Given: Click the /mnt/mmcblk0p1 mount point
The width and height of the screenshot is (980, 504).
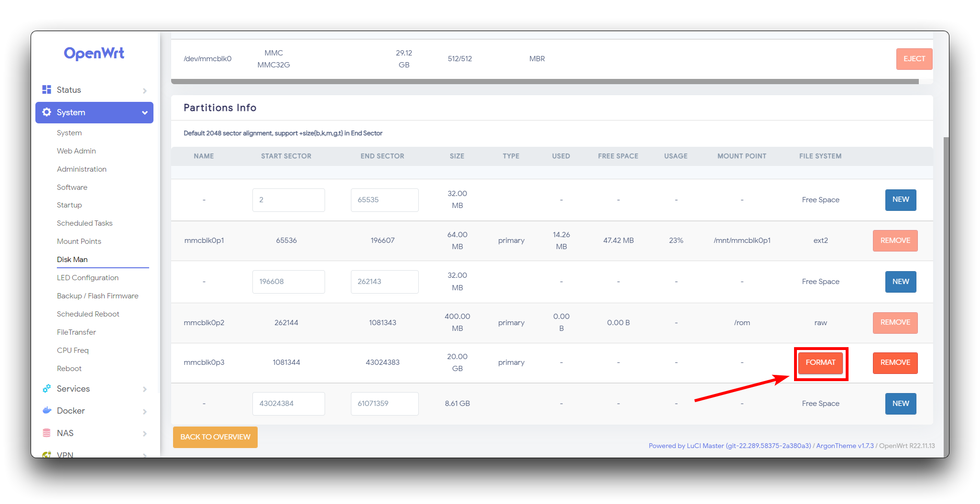Looking at the screenshot, I should point(742,241).
